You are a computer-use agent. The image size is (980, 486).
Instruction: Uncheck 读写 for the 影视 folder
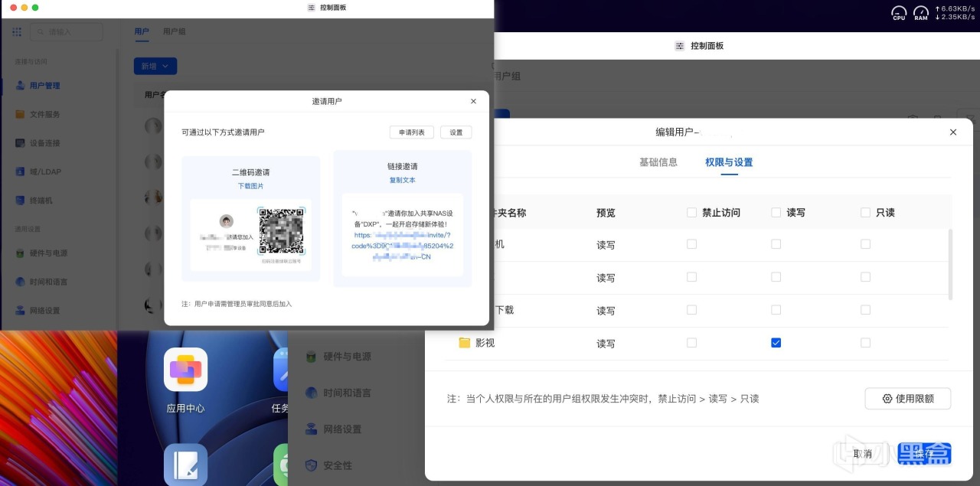coord(776,343)
